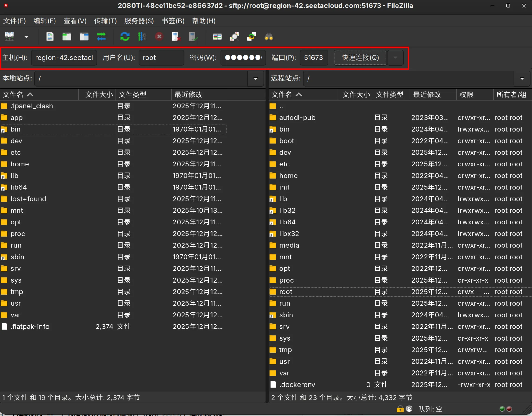Image resolution: width=532 pixels, height=416 pixels.
Task: Sort remote files by 文件大小 column
Action: pos(355,94)
